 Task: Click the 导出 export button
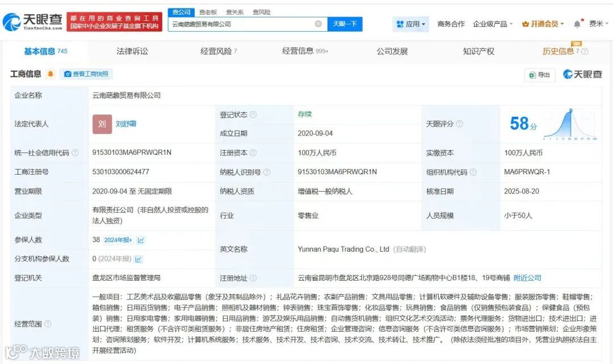coord(540,75)
